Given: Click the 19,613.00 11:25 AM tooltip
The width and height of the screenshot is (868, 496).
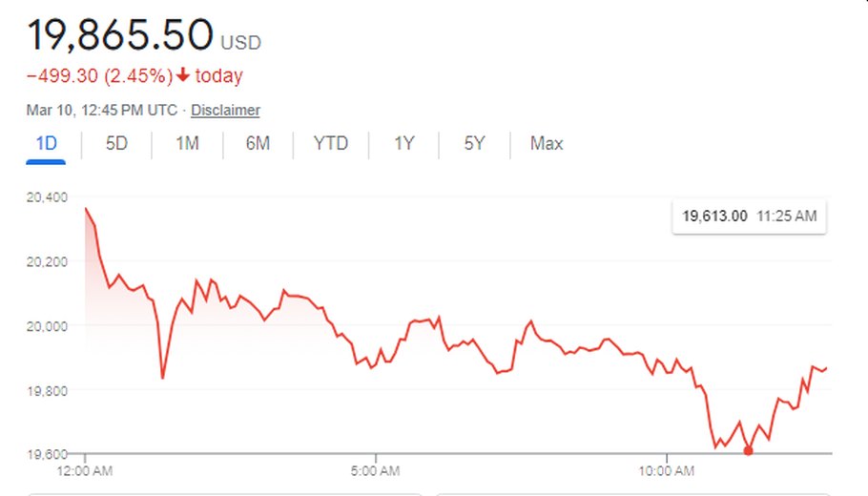Looking at the screenshot, I should point(750,217).
